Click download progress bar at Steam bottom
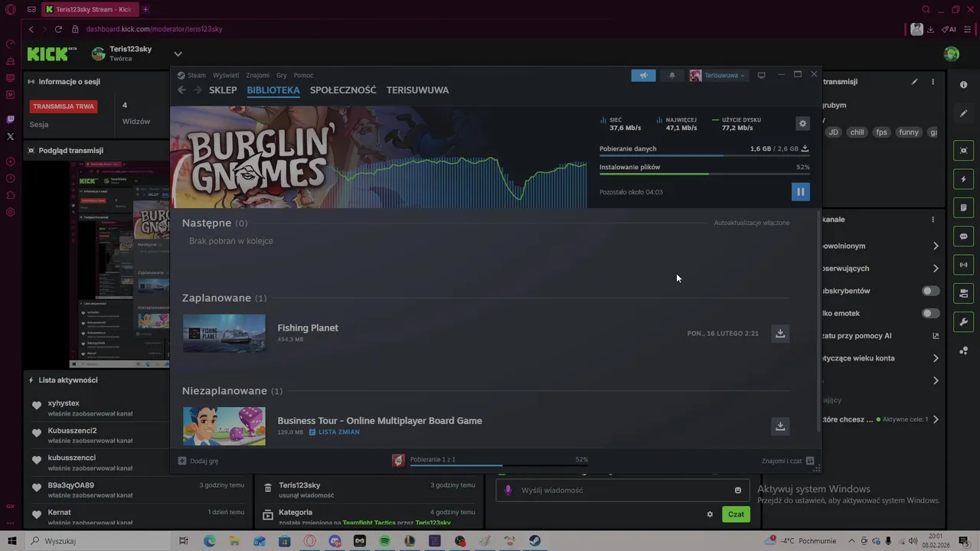The width and height of the screenshot is (980, 551). click(498, 465)
